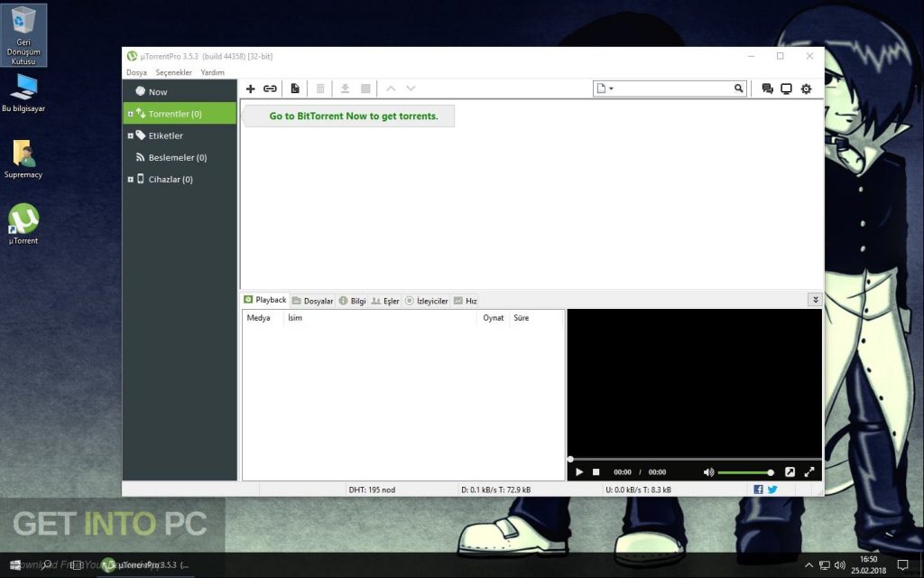
Task: Click the video seek progress bar
Action: (x=694, y=459)
